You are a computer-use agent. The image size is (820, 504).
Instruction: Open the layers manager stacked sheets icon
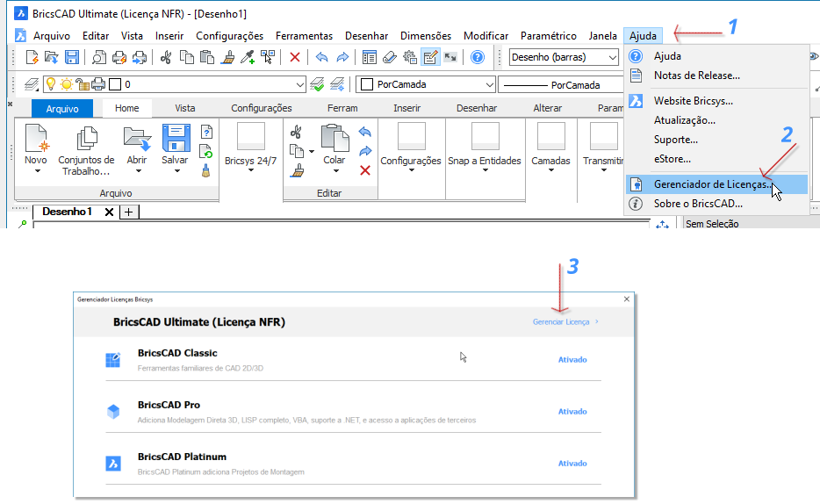coord(32,84)
